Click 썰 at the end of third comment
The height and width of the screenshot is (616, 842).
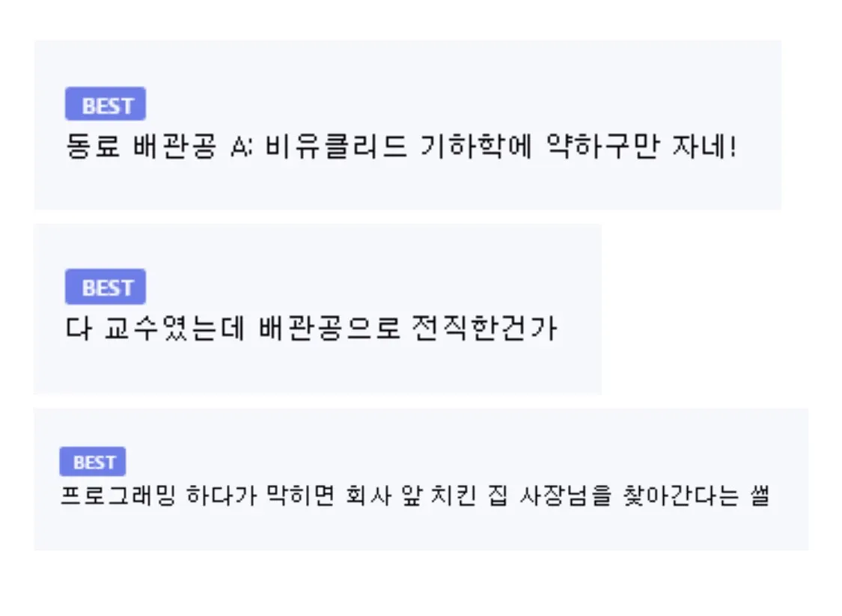pyautogui.click(x=760, y=495)
